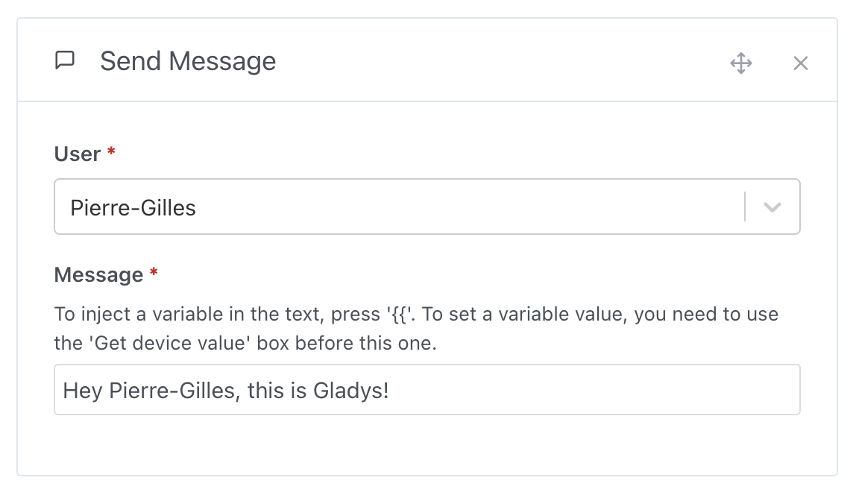The image size is (856, 504).
Task: Click the speech bubble icon beside Send Message
Action: [x=66, y=60]
